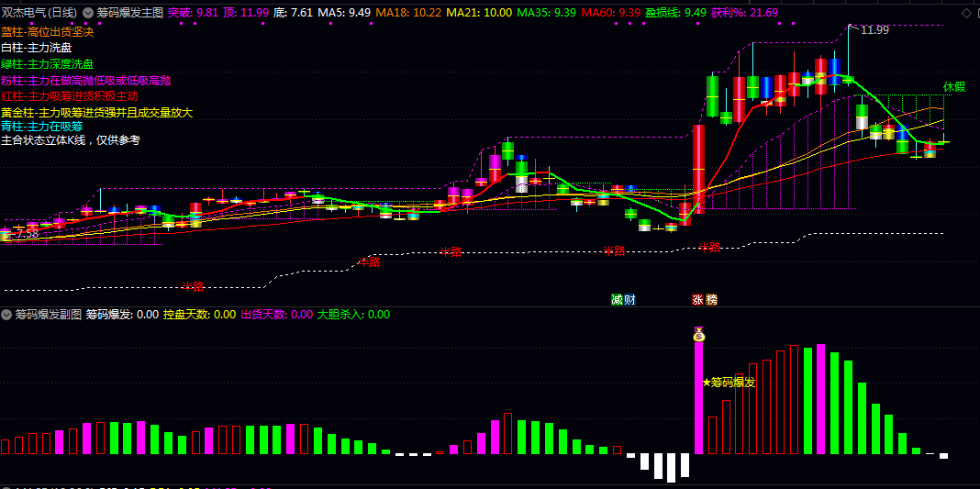
Task: Click the legend line 红柱-主力吸筹进货积极主动
Action: [70, 97]
